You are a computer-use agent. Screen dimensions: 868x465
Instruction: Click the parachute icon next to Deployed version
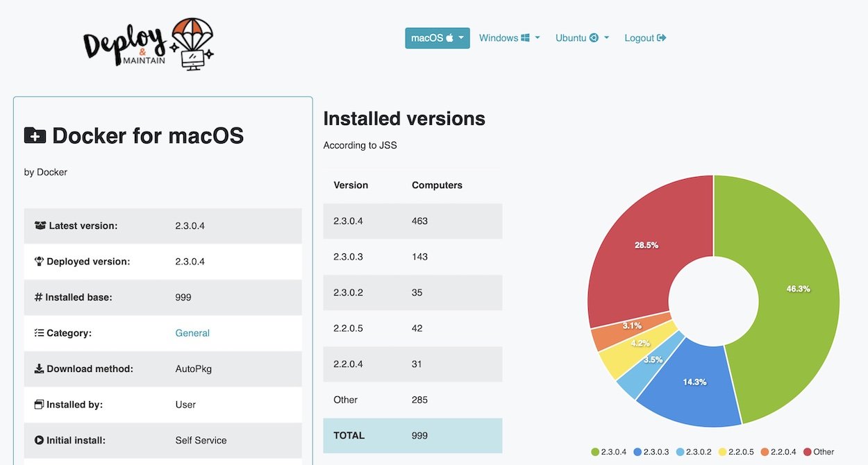(x=40, y=262)
